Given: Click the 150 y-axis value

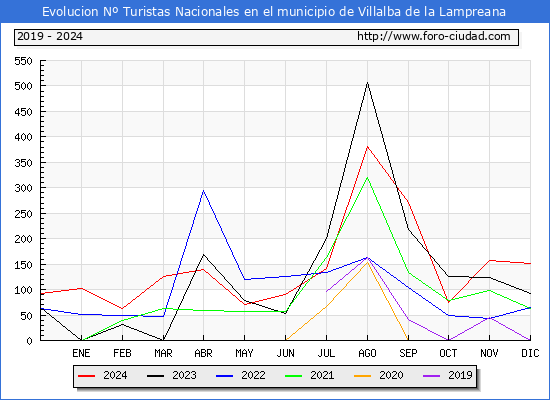Looking at the screenshot, I should click(23, 265).
